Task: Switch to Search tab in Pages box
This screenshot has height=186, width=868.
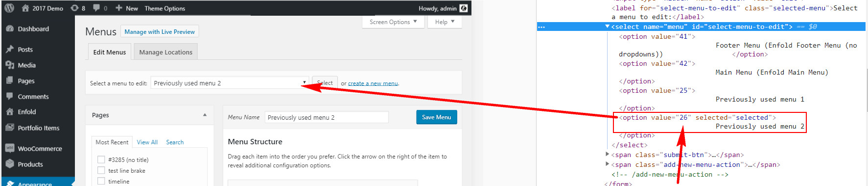Action: click(x=175, y=142)
